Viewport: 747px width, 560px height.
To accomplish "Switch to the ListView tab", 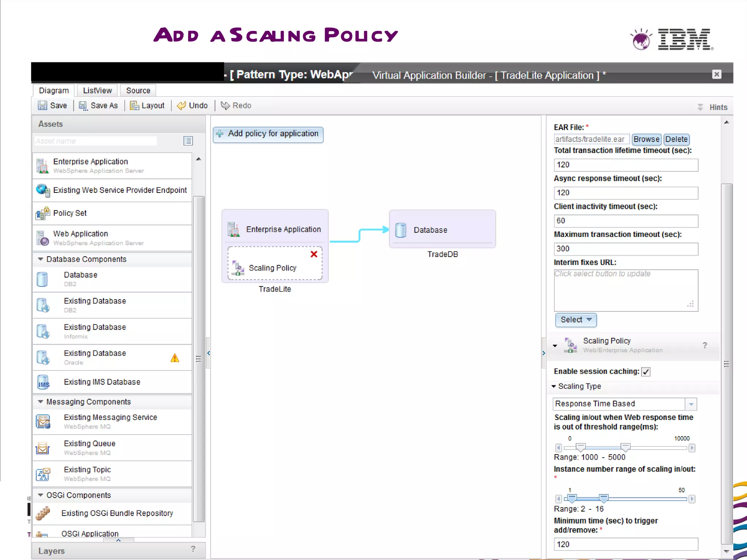I will (97, 90).
